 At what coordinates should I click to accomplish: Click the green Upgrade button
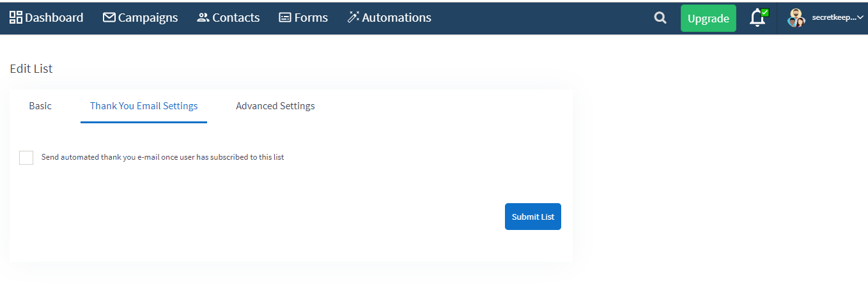coord(708,18)
